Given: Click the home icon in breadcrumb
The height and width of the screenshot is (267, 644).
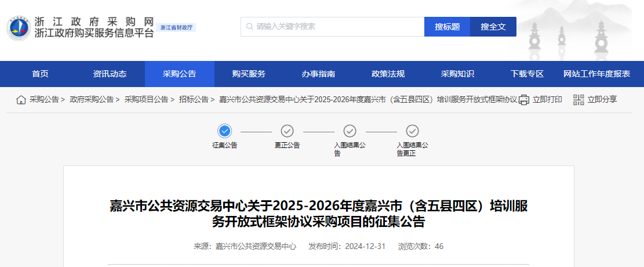Looking at the screenshot, I should (x=21, y=100).
